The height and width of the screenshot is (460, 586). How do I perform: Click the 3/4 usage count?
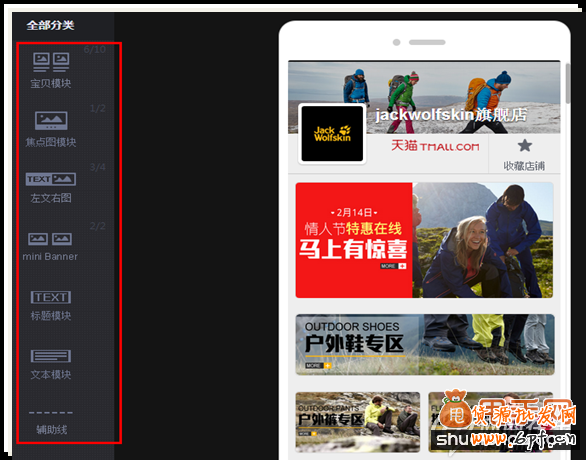98,167
